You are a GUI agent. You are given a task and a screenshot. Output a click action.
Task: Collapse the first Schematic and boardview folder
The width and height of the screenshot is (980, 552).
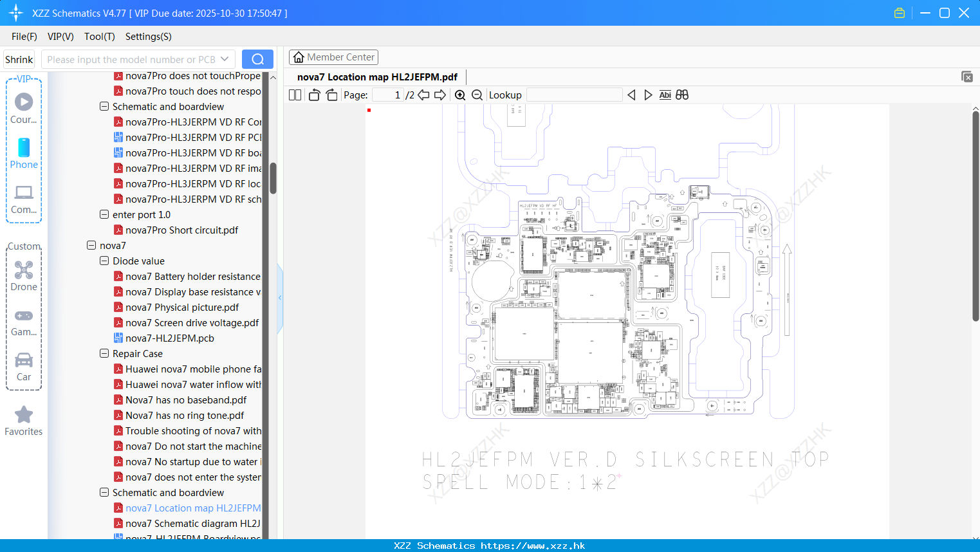click(104, 106)
